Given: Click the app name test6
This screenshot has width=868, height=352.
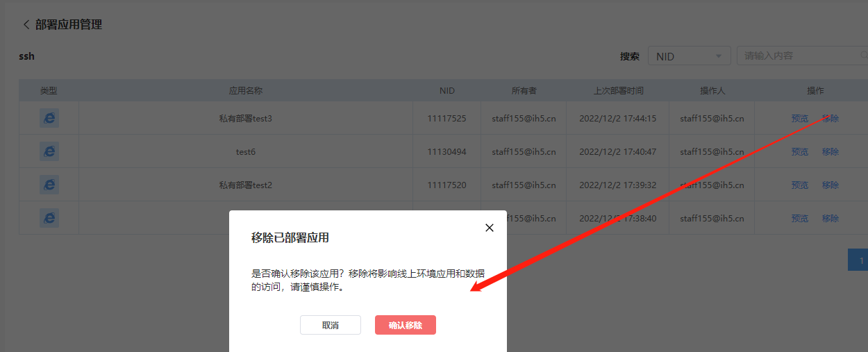Looking at the screenshot, I should click(246, 151).
